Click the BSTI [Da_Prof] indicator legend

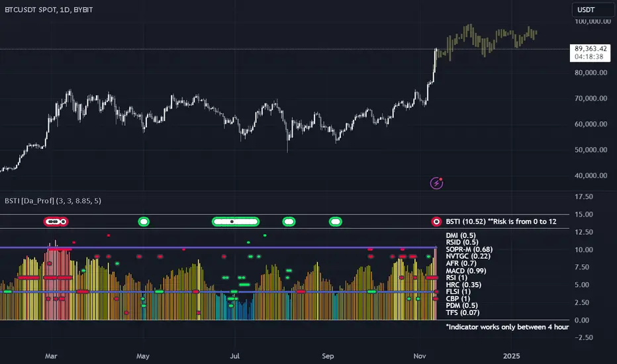coord(53,201)
